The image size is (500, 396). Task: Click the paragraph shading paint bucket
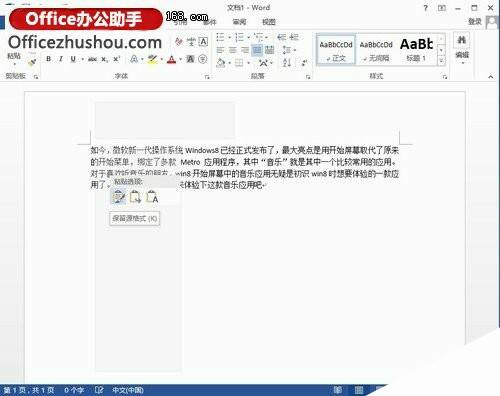221,62
